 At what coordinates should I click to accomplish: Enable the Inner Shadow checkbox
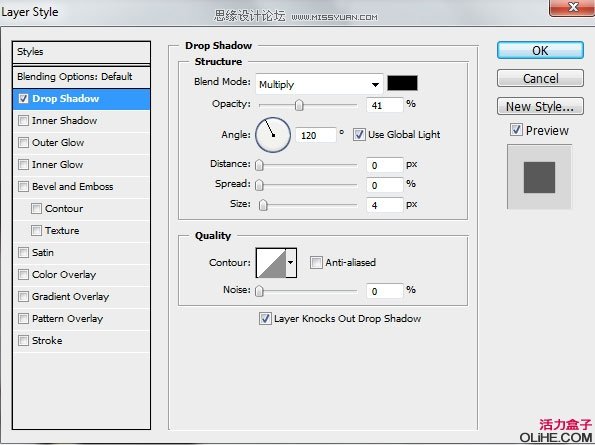(x=24, y=121)
